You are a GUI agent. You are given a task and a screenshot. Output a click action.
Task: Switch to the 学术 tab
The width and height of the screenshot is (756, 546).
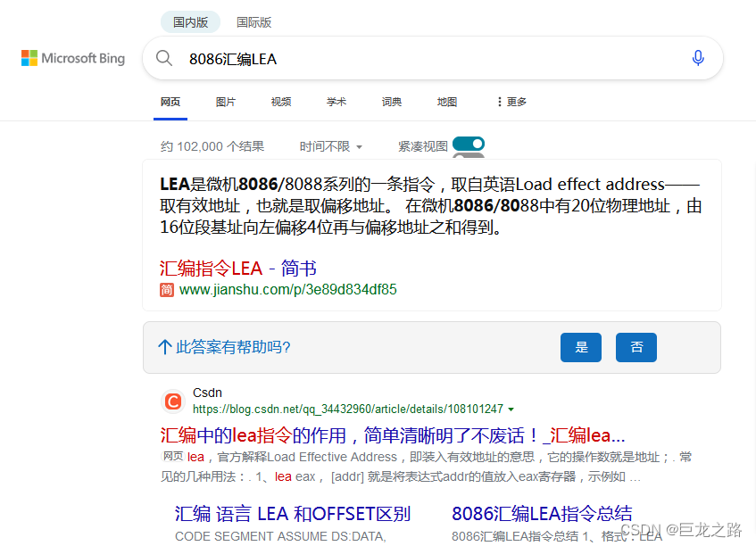point(336,102)
